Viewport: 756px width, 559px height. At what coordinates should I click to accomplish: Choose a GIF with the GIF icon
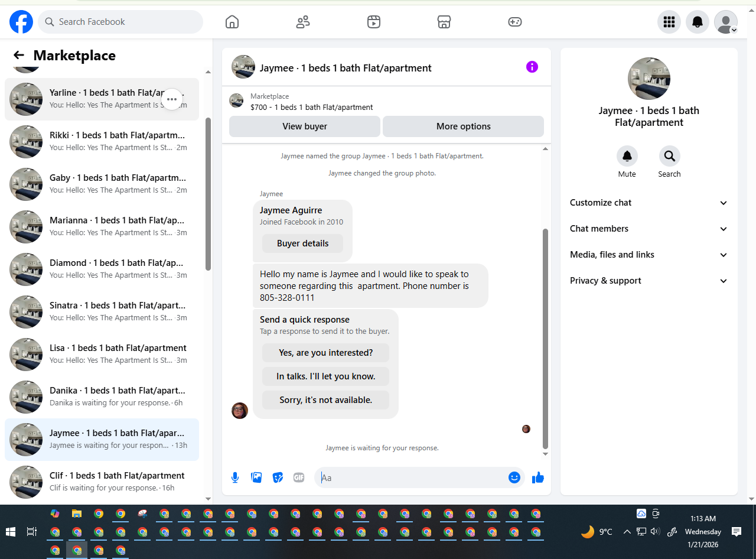click(299, 477)
